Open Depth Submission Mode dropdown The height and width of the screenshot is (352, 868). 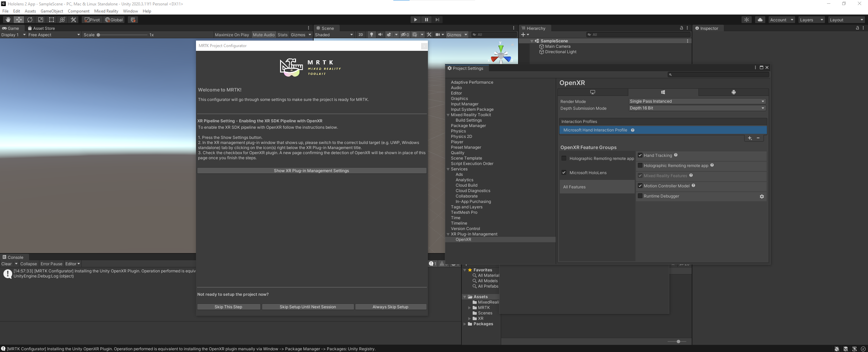point(697,108)
